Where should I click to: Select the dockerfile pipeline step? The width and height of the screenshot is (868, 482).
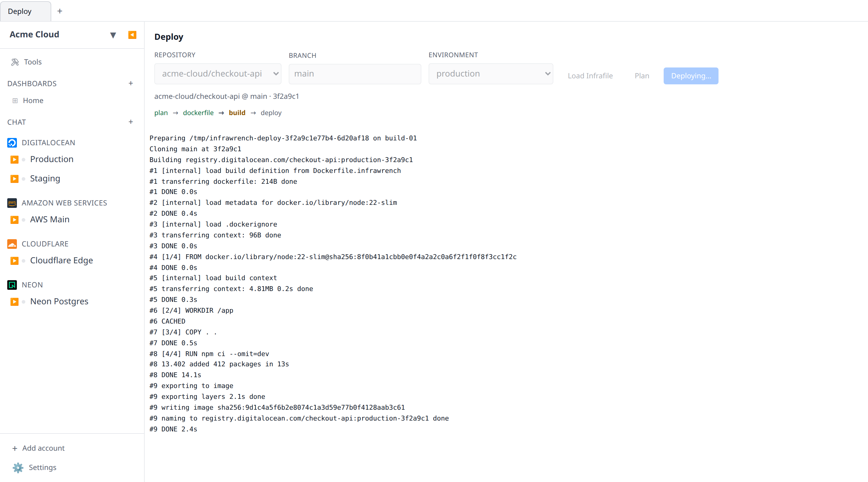click(x=198, y=113)
